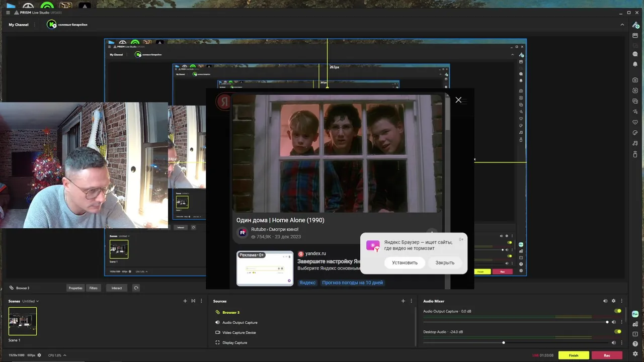Open the Прогноз погоды на 10 дней link
644x362 pixels.
click(x=352, y=283)
